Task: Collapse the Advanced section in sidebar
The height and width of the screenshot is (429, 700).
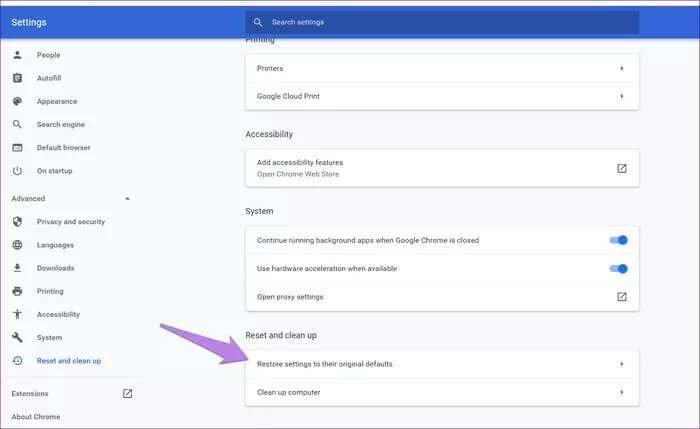Action: click(x=127, y=199)
